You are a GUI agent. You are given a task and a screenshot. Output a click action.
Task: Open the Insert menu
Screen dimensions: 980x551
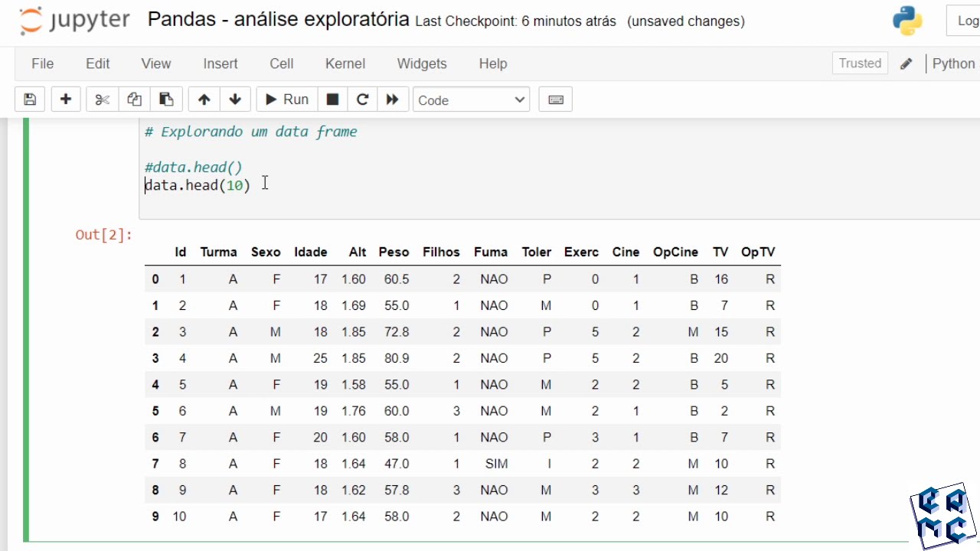220,64
